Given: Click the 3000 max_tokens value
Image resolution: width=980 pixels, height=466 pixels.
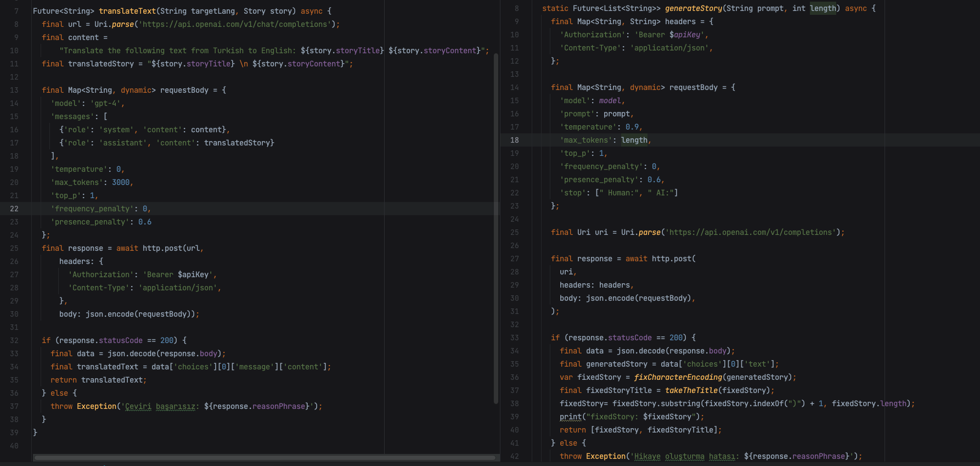Looking at the screenshot, I should click(121, 182).
